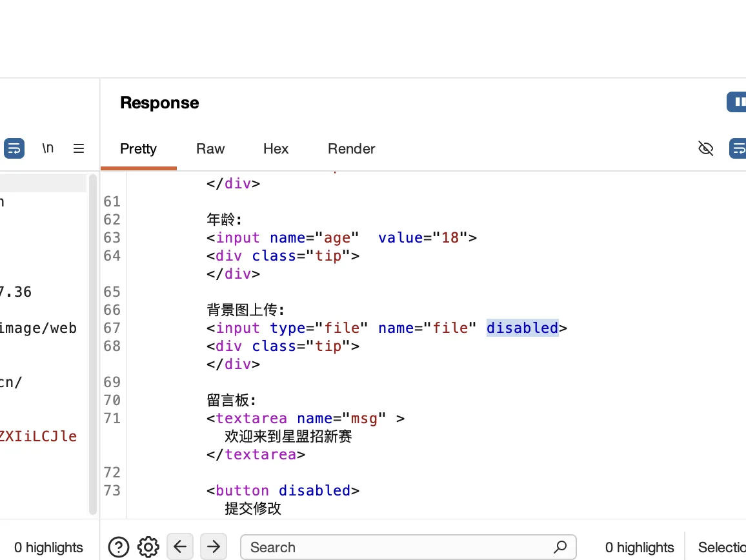Switch to the Pretty response tab
This screenshot has width=746, height=560.
pyautogui.click(x=138, y=148)
